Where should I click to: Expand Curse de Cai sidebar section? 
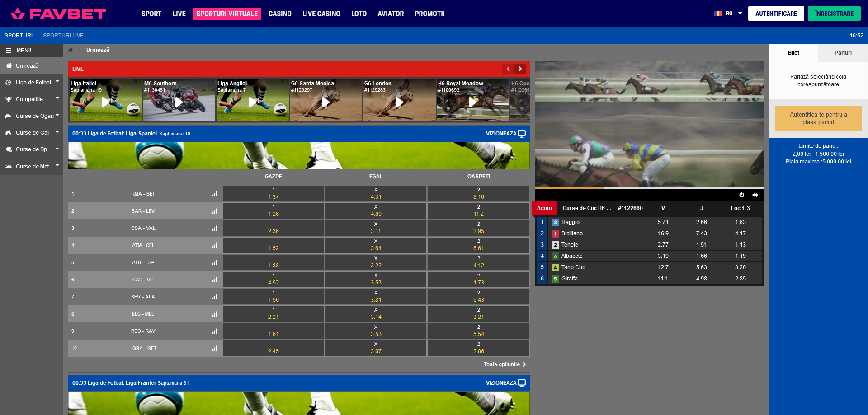57,132
